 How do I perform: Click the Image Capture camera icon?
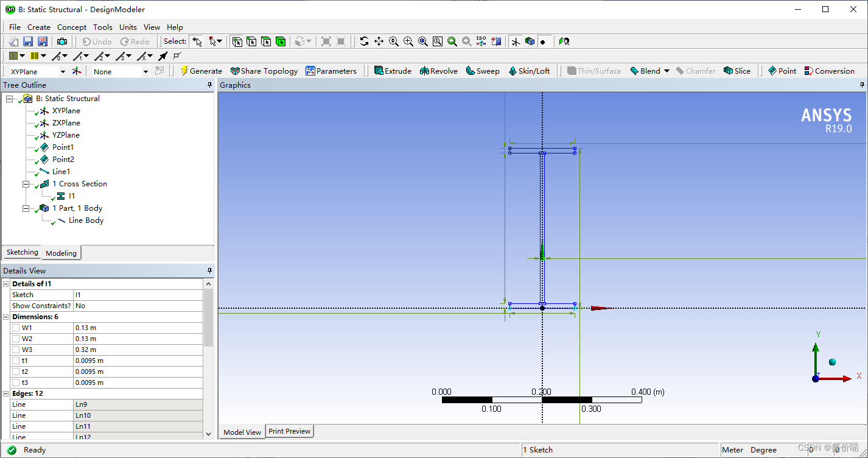tap(61, 41)
